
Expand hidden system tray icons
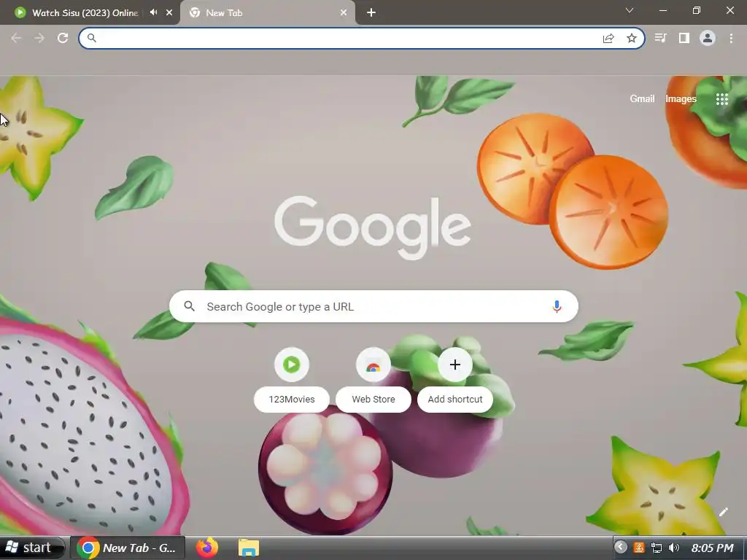pyautogui.click(x=620, y=547)
